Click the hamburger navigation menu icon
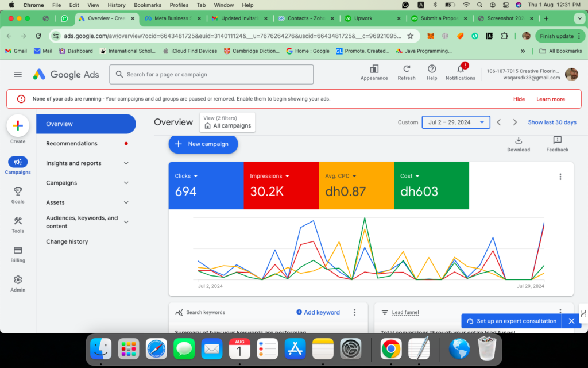Screen dimensions: 588x368 pyautogui.click(x=18, y=74)
